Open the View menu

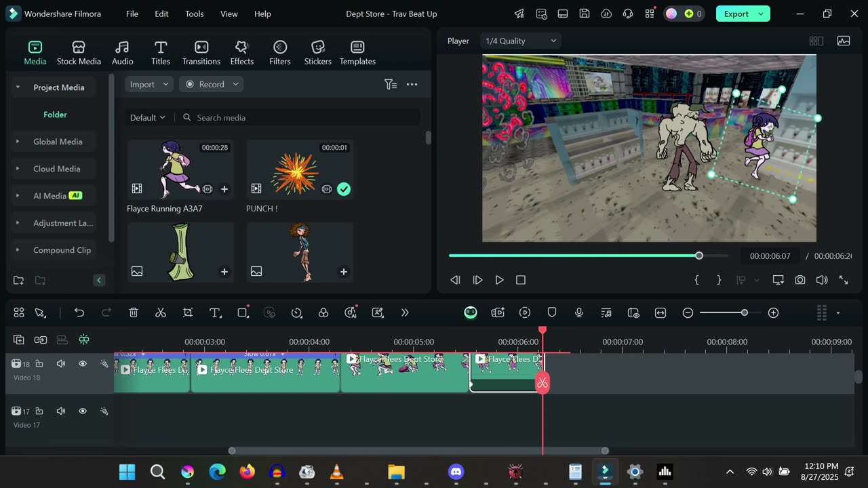(x=229, y=14)
